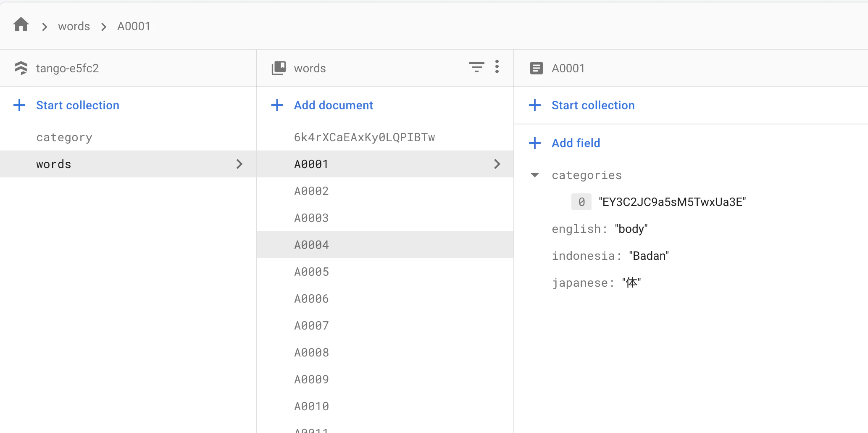Open the three-dot menu for words collection
The height and width of the screenshot is (433, 868).
(497, 67)
